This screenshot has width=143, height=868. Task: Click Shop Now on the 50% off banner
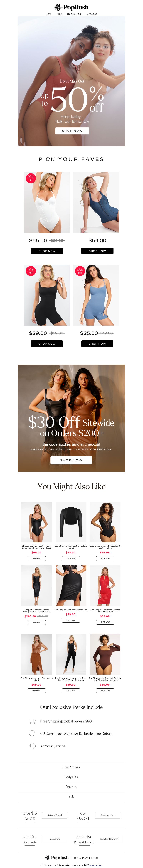(x=72, y=131)
